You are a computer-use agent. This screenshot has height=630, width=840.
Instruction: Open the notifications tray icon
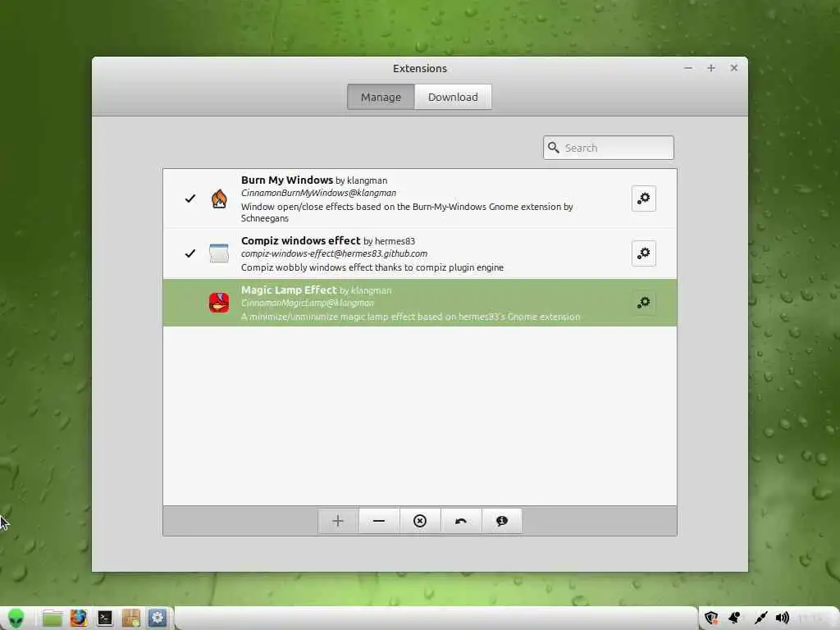[x=735, y=619]
